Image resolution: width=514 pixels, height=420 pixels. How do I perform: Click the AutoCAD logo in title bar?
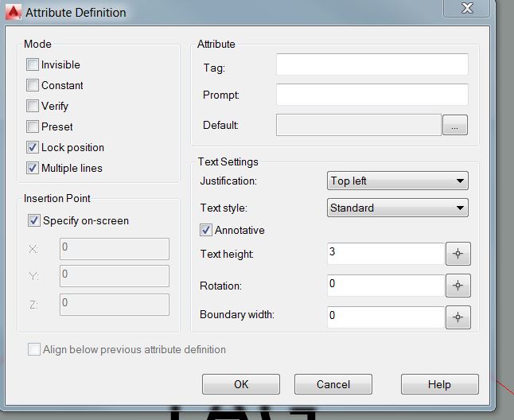14,12
